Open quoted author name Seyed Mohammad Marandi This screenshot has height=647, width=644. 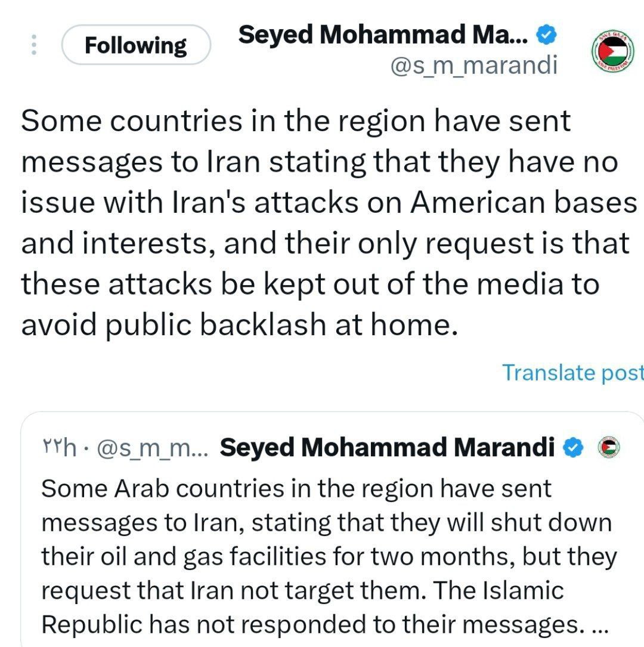(388, 447)
